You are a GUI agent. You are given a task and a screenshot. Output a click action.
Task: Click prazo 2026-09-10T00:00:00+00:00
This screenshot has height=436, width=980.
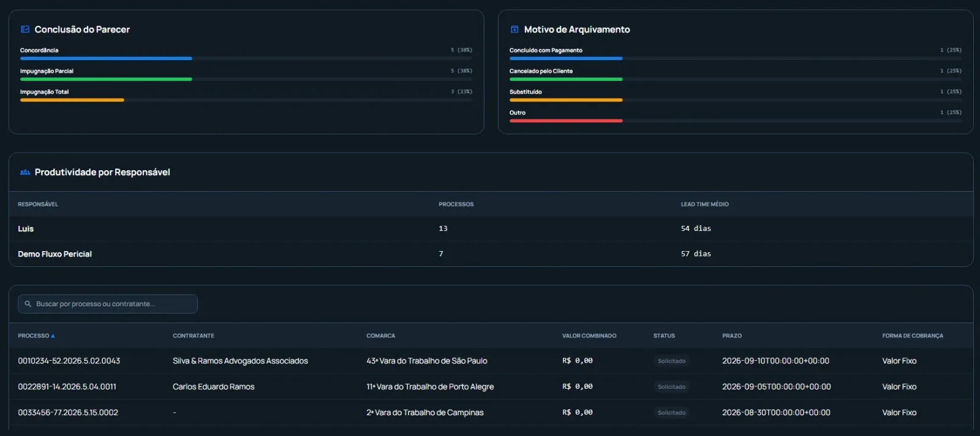pos(775,361)
